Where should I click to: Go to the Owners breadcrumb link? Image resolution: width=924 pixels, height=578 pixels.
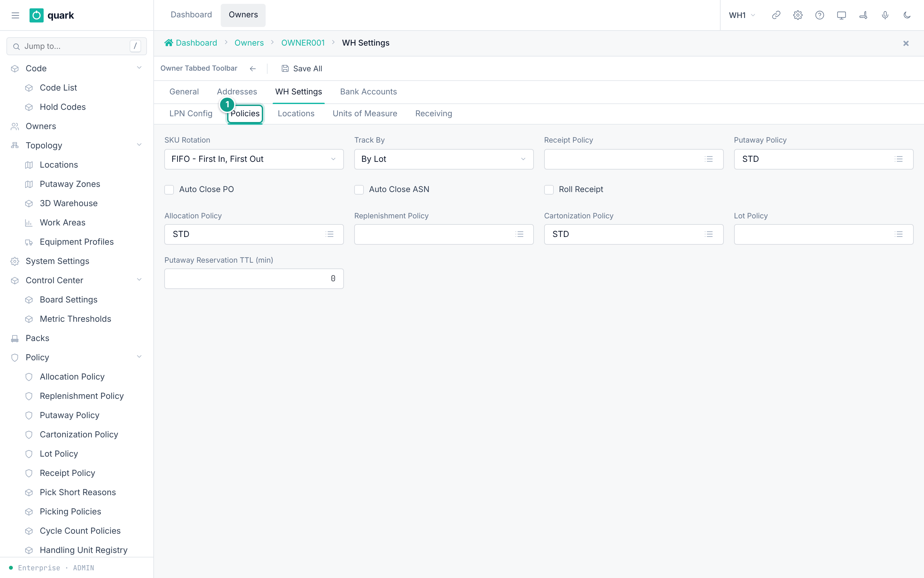249,43
